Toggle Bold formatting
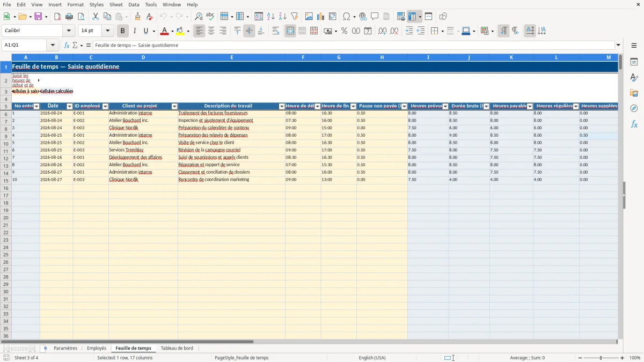The image size is (644, 362). pos(122,31)
